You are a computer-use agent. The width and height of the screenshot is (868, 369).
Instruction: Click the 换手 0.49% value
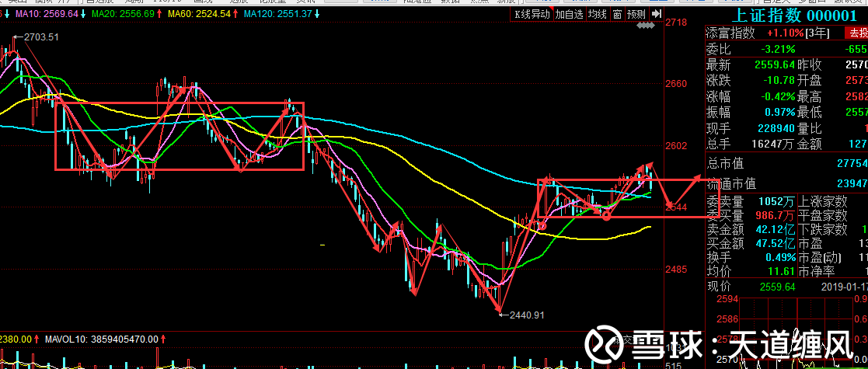[780, 257]
